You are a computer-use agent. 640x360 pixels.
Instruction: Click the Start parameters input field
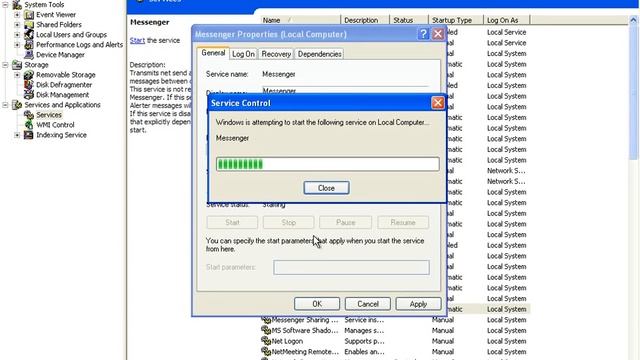351,267
